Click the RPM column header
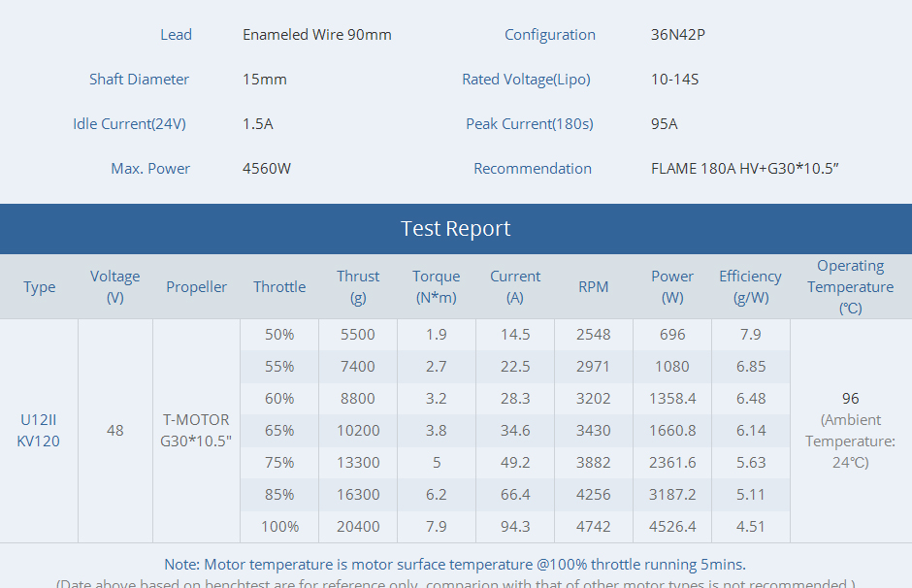This screenshot has height=588, width=912. pyautogui.click(x=593, y=287)
